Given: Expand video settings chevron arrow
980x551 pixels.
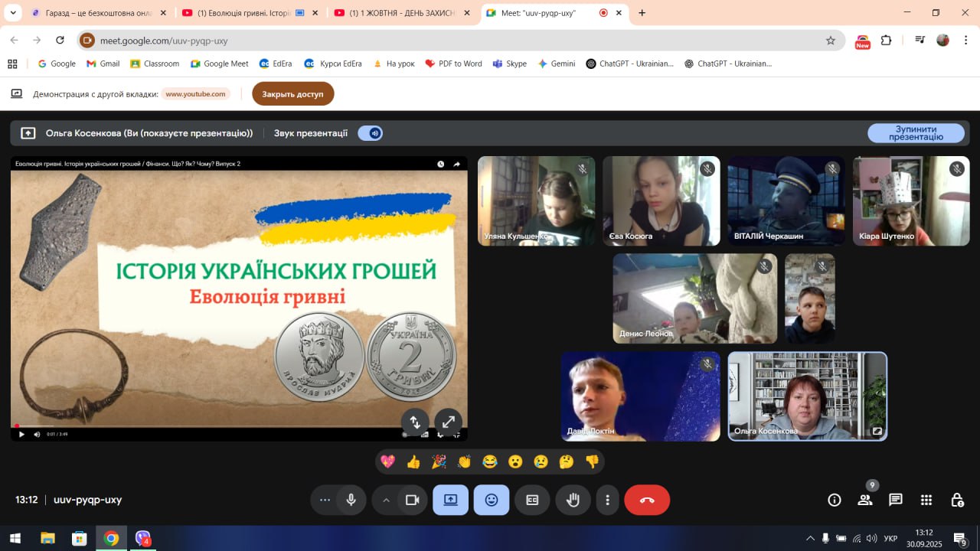Looking at the screenshot, I should (386, 500).
